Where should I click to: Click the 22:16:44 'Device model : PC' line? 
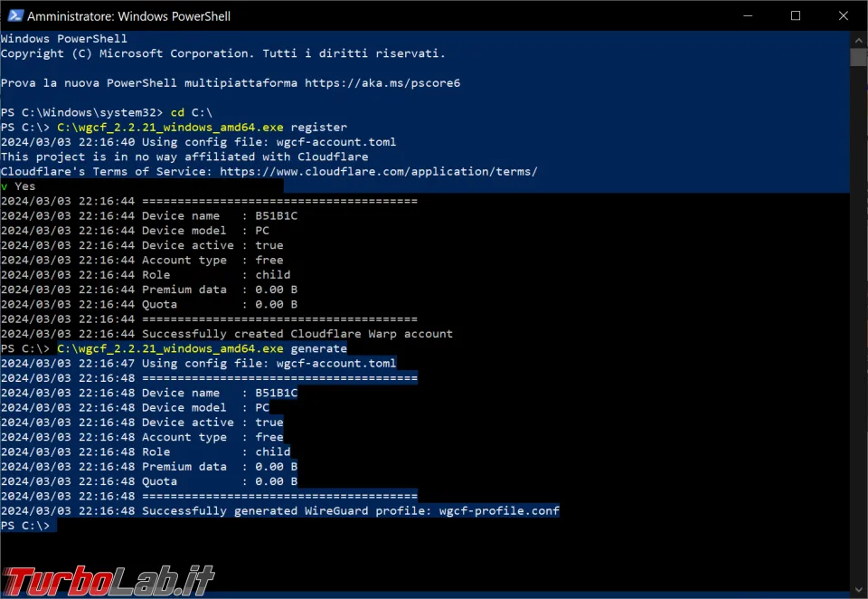pyautogui.click(x=135, y=230)
